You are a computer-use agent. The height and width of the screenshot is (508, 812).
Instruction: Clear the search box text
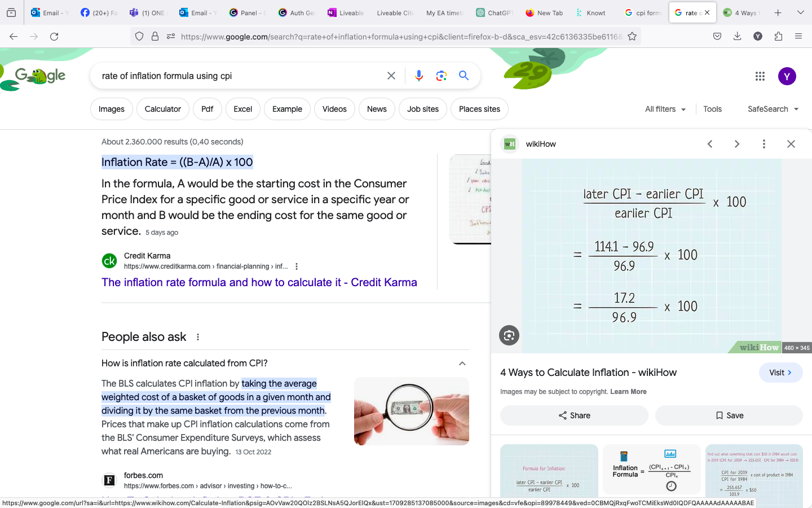click(391, 76)
